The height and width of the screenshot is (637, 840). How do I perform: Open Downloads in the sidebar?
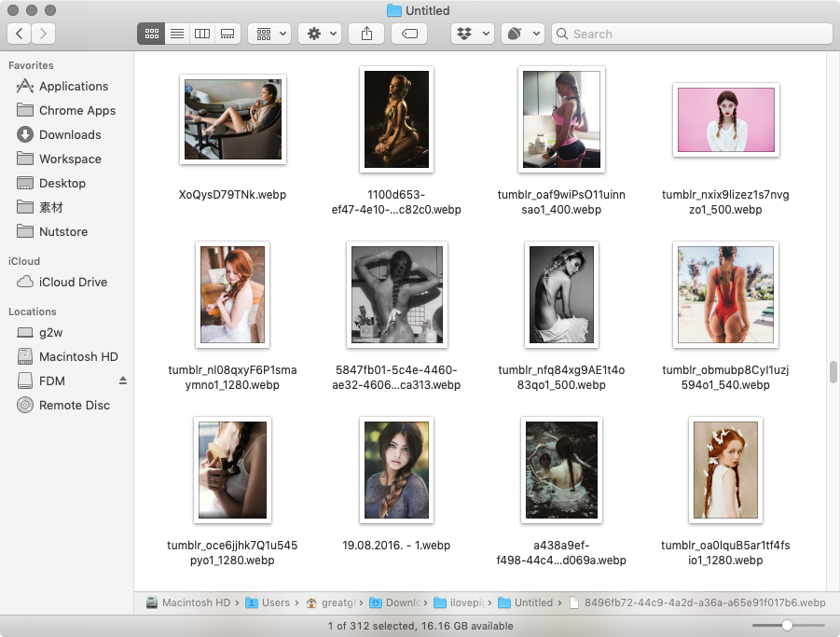click(x=66, y=134)
